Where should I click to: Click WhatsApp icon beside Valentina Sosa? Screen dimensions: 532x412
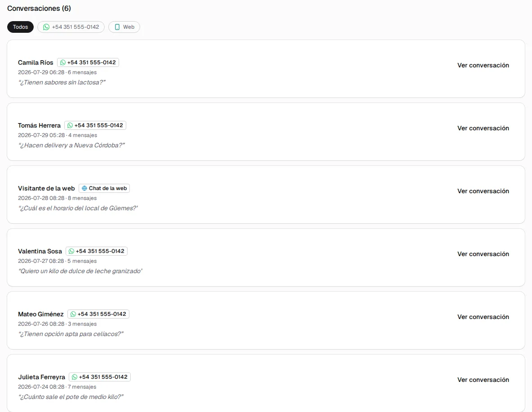[x=71, y=251]
